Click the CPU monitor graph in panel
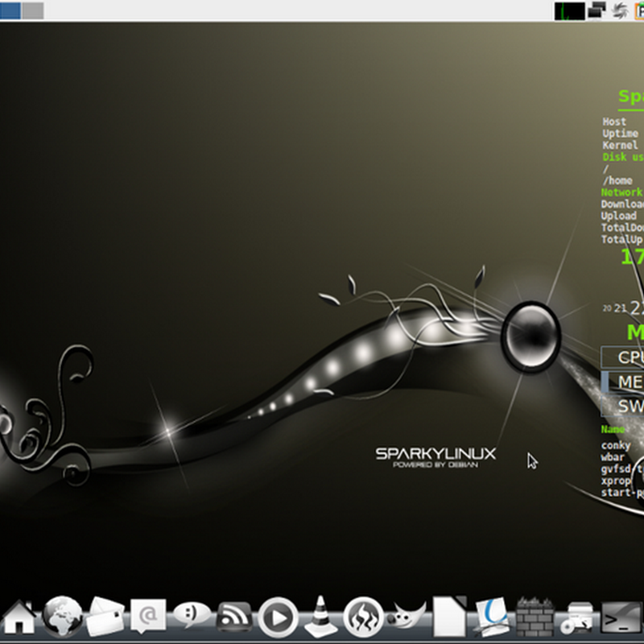 coord(569,10)
